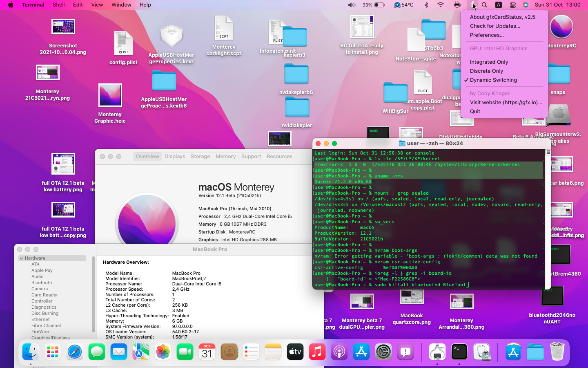
Task: Open the Music app from Dock
Action: coord(317,352)
